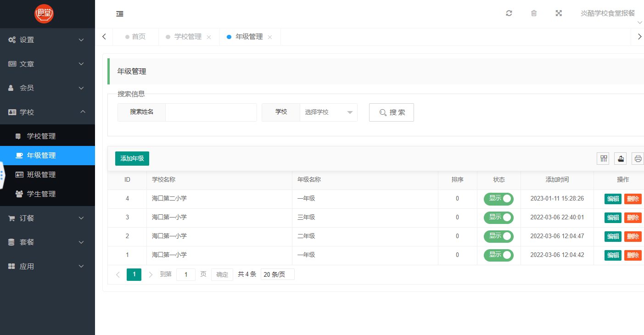This screenshot has width=644, height=335.
Task: Click the card icon beside 班级管理
Action: [19, 175]
